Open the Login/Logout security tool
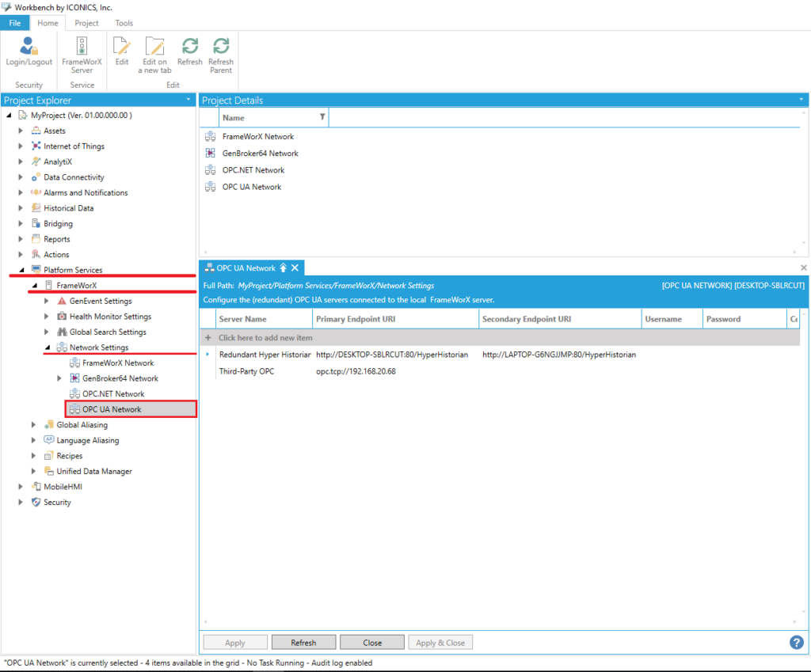The height and width of the screenshot is (672, 811). coord(29,51)
